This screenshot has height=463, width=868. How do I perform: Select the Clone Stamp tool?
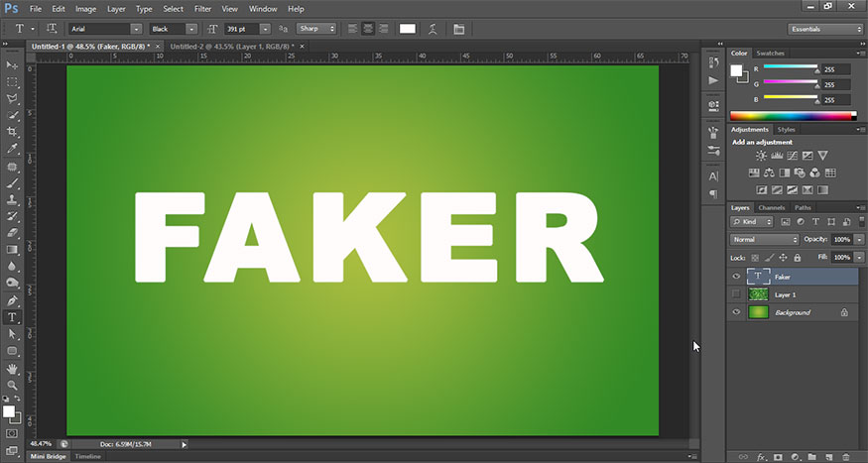pyautogui.click(x=12, y=199)
